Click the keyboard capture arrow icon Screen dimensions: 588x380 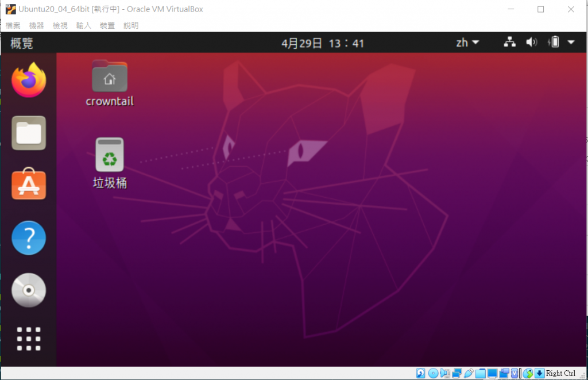coord(539,373)
